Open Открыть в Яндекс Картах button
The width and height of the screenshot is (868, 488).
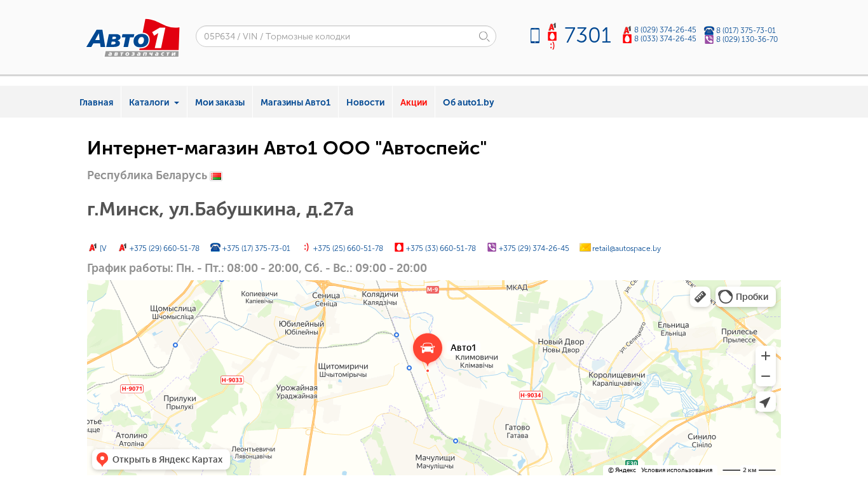click(161, 459)
